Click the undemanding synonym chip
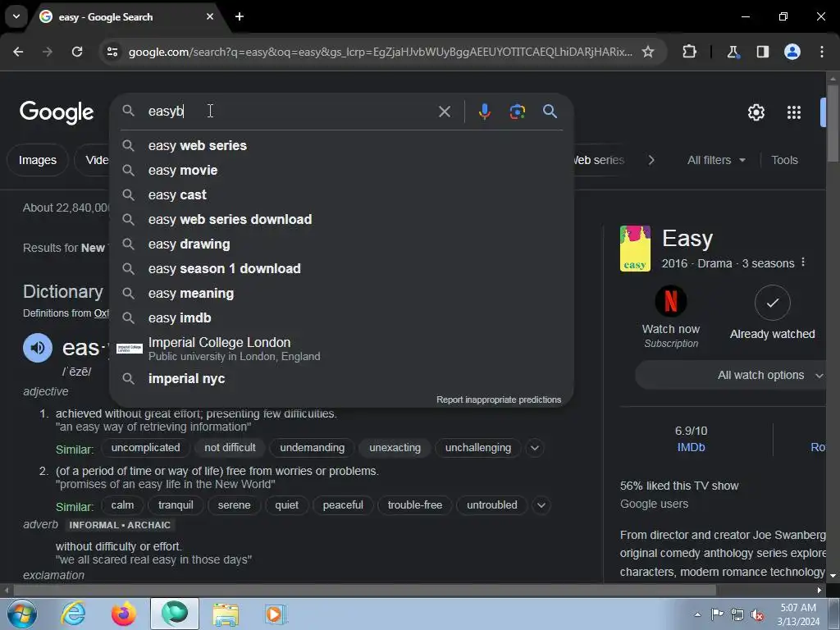This screenshot has height=630, width=840. (x=313, y=447)
